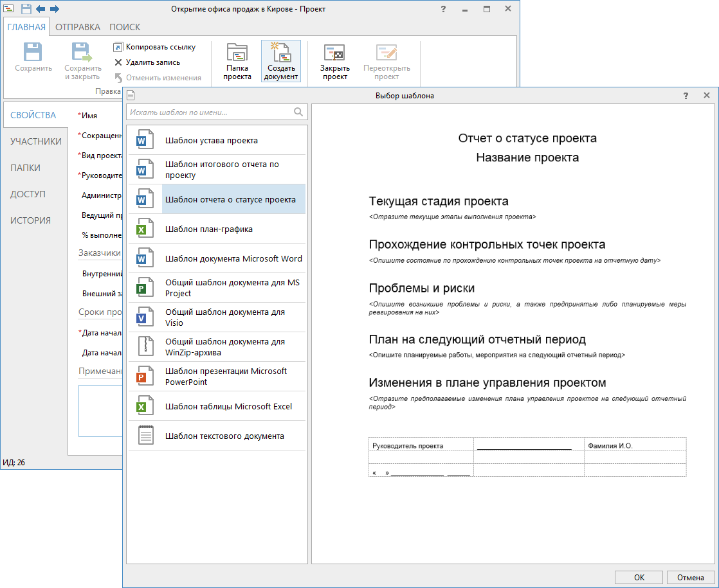Screen dimensions: 719x588
Task: Click the search magnifier icon in template dialog
Action: click(298, 112)
